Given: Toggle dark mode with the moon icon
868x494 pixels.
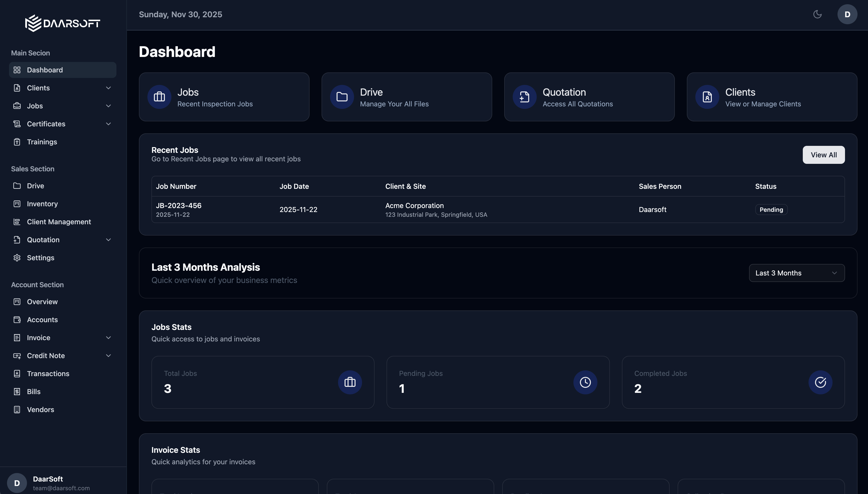Looking at the screenshot, I should point(818,14).
